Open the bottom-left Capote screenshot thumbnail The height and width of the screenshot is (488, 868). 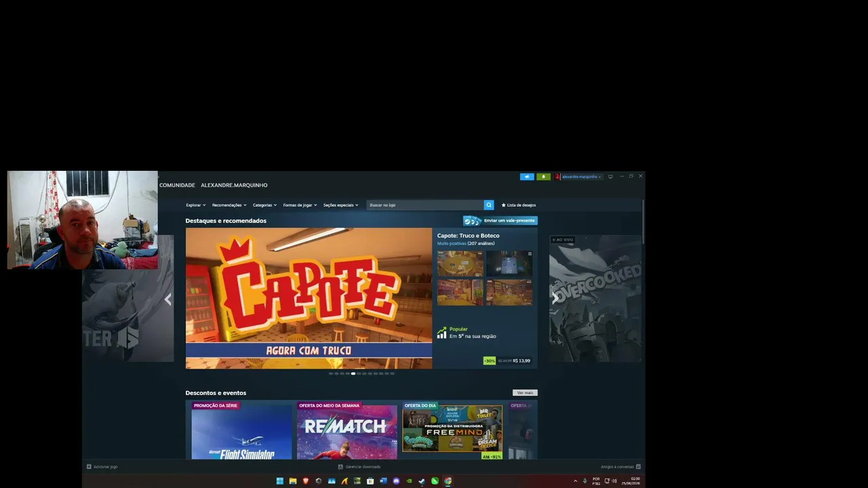(x=460, y=293)
